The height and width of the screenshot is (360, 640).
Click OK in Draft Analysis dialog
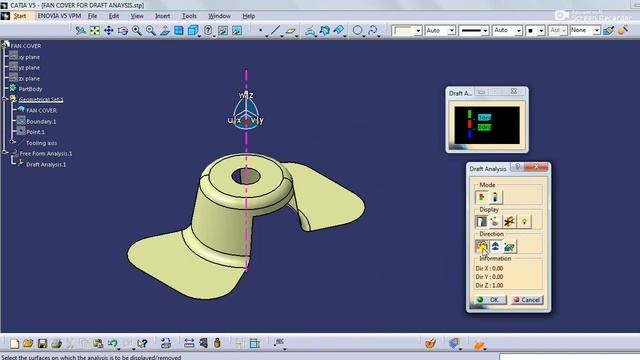point(490,300)
